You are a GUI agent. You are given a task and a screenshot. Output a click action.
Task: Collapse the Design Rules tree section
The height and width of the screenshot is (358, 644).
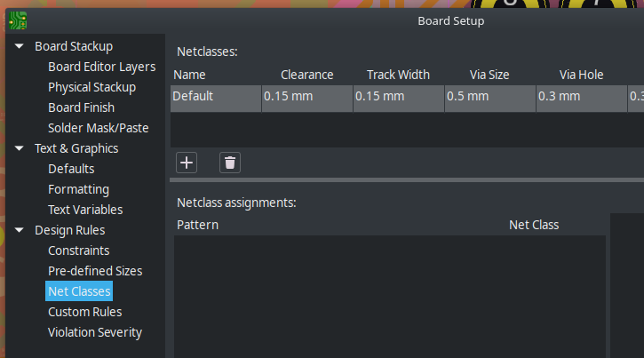20,230
